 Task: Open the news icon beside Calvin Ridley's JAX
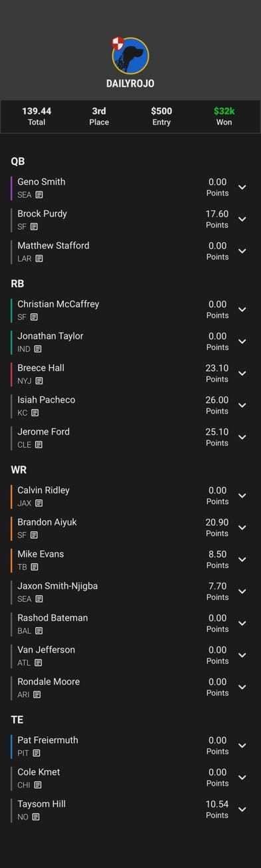(39, 504)
